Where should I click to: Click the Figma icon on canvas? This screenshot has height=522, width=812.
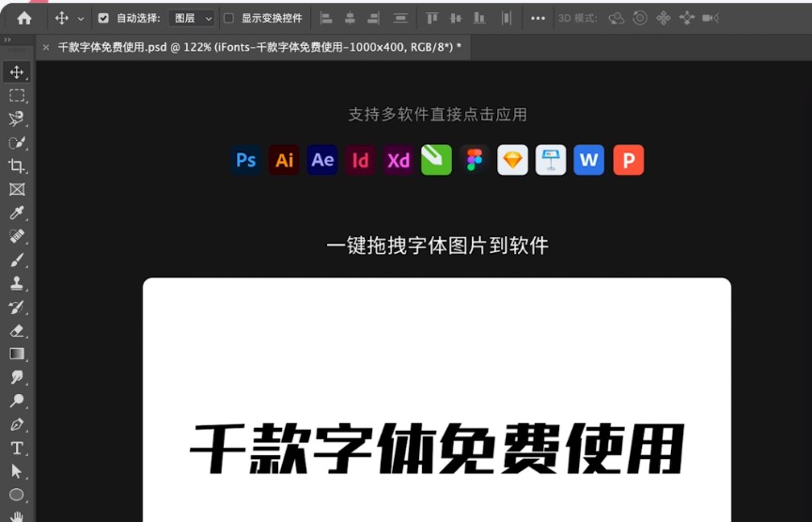(475, 160)
